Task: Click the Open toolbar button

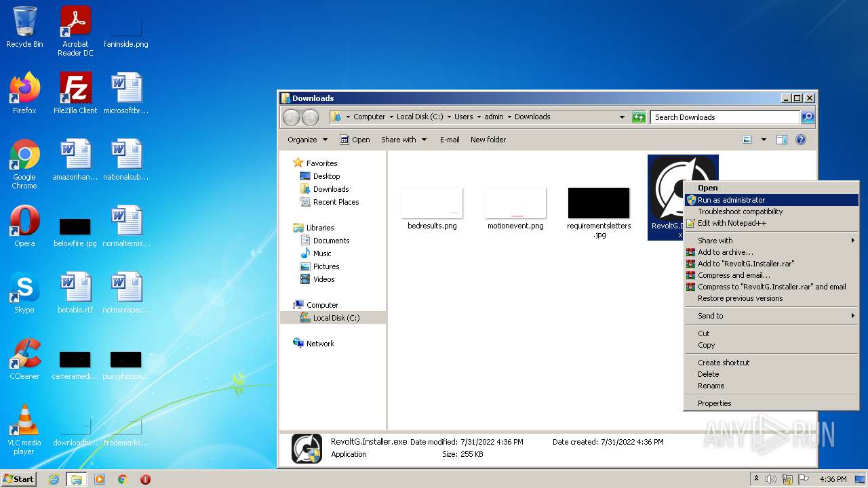Action: pyautogui.click(x=355, y=140)
